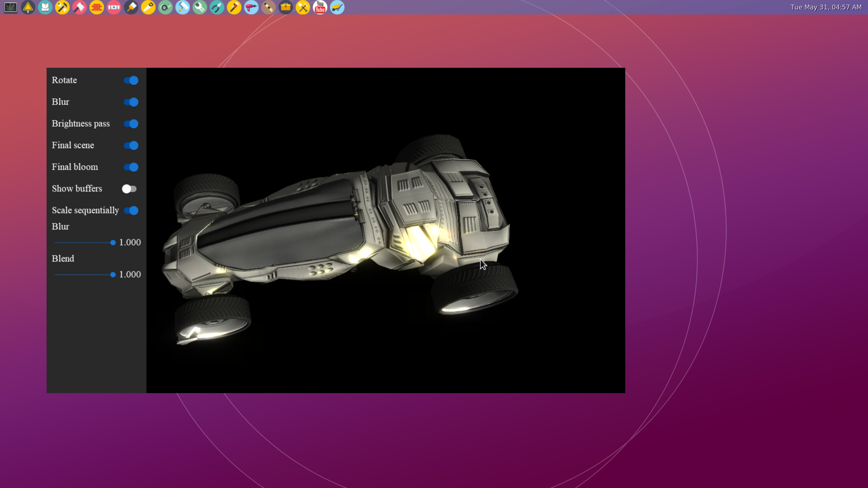Click the Blend slider handle
The image size is (868, 488).
[113, 275]
